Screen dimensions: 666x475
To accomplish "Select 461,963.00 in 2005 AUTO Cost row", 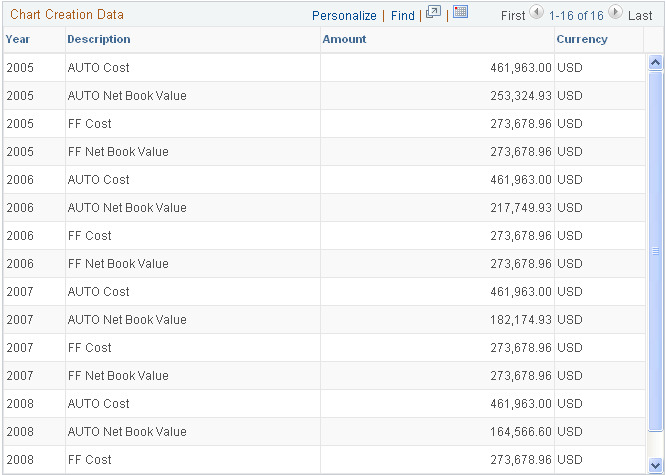I will click(x=521, y=68).
